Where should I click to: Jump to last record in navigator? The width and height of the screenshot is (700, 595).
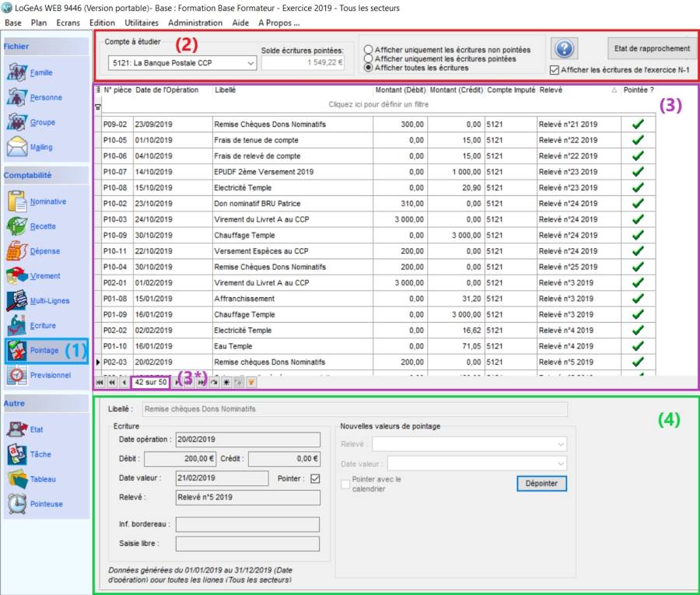click(201, 383)
